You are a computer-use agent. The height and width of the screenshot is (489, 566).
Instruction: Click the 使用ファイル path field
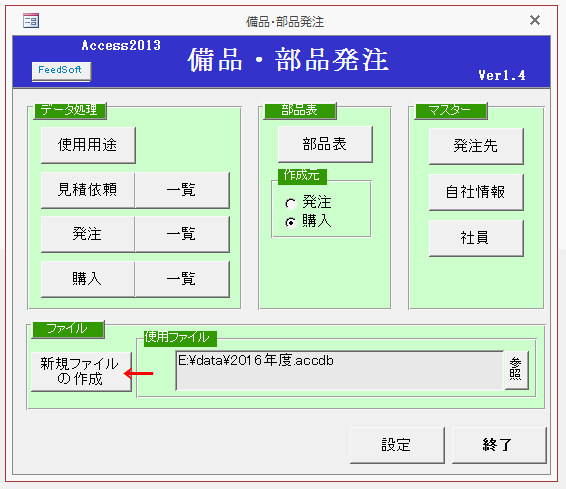pos(340,371)
